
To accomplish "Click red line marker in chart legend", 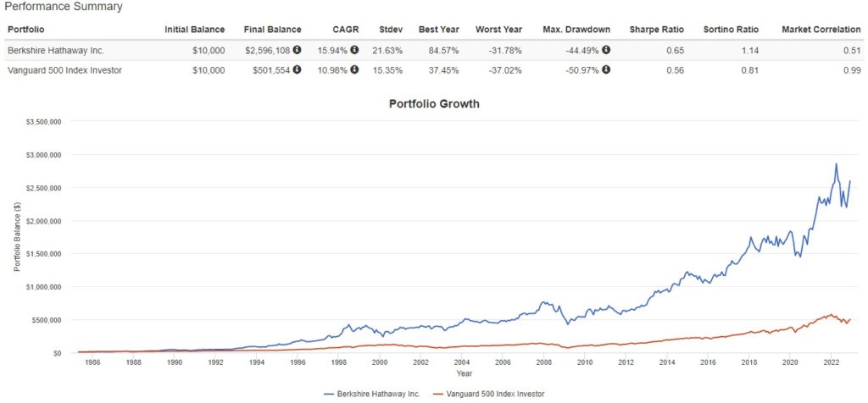I will coord(438,395).
